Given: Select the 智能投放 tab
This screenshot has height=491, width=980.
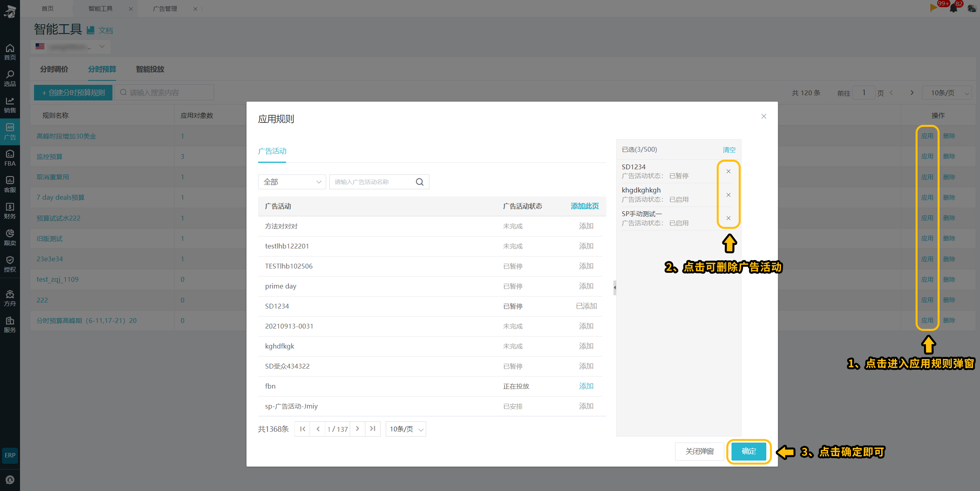Looking at the screenshot, I should (150, 69).
